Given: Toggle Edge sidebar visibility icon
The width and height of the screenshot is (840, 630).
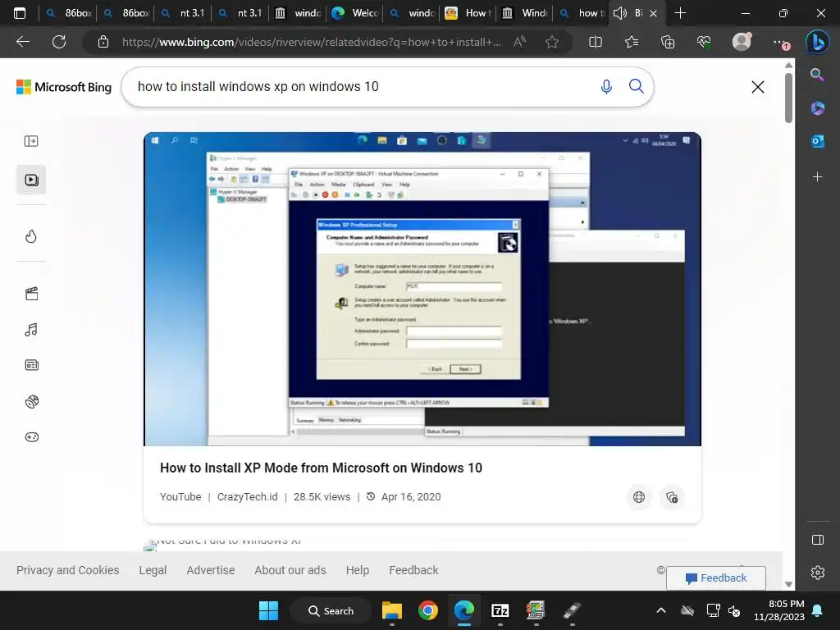Looking at the screenshot, I should [818, 540].
